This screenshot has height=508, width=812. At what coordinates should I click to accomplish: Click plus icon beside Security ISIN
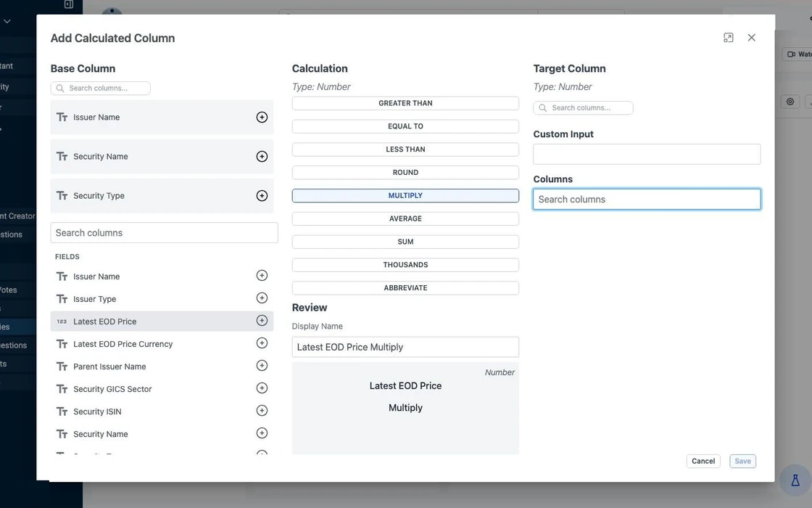click(x=262, y=411)
